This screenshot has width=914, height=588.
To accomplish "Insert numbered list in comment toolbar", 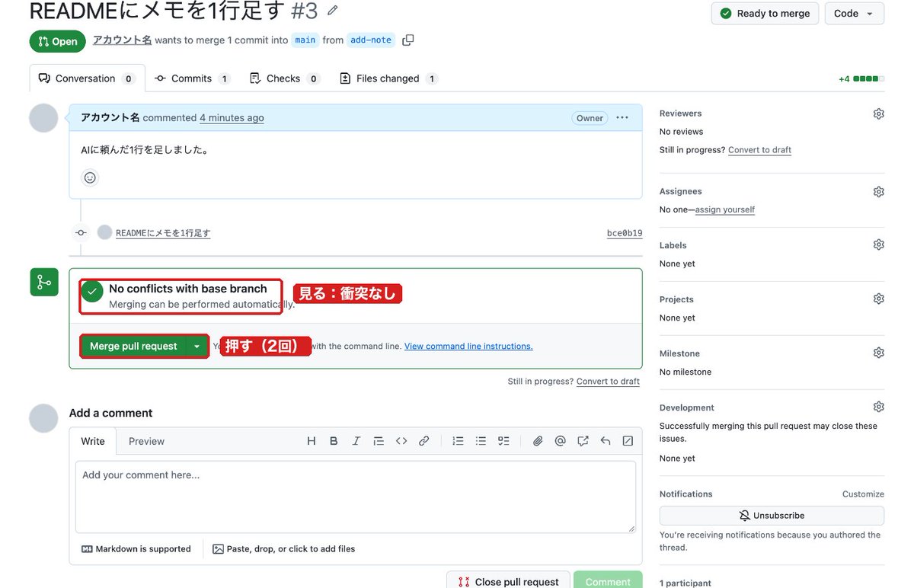I will coord(458,441).
